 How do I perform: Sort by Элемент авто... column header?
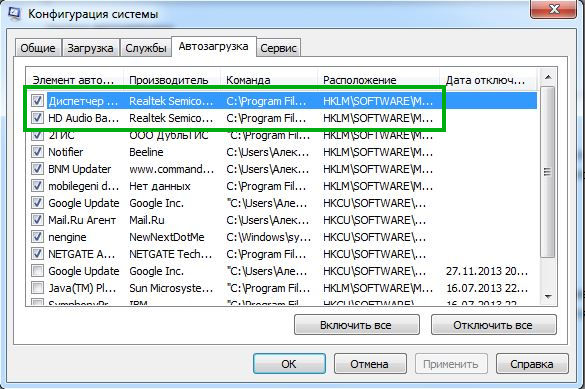[x=75, y=80]
